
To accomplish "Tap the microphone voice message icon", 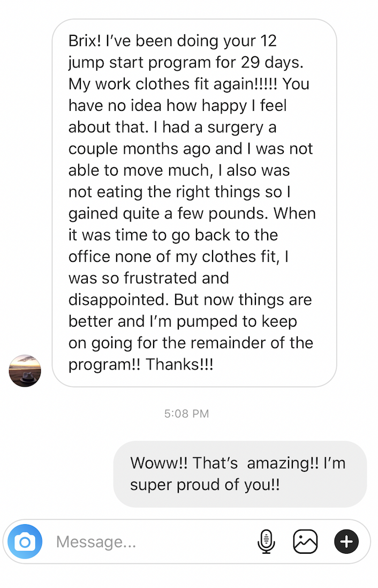I will 266,542.
